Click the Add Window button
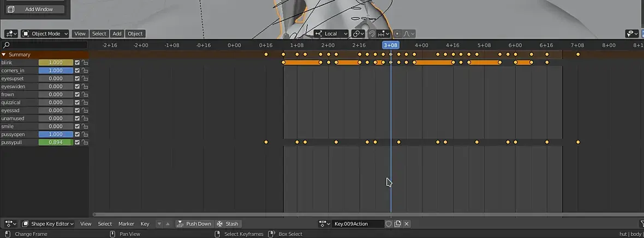This screenshot has height=238, width=644. 35,9
